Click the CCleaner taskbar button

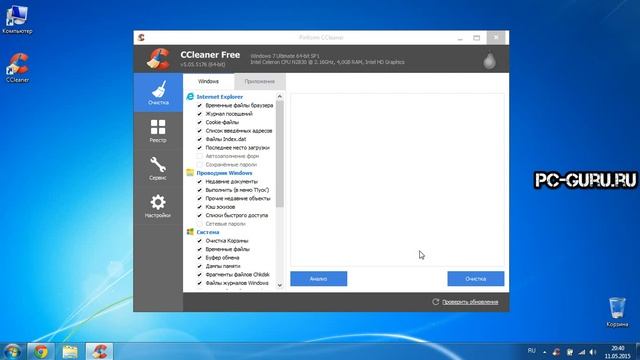99,351
